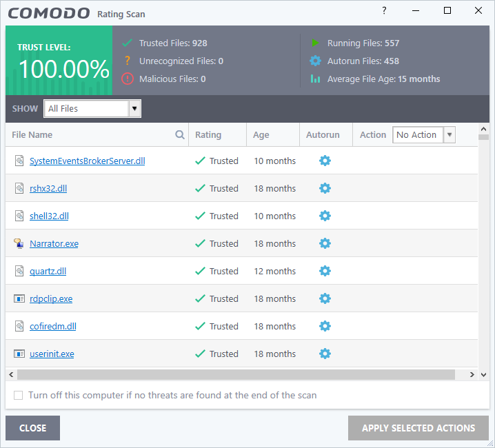Open the rshx32.dll file link
This screenshot has height=448, width=495.
[x=48, y=188]
